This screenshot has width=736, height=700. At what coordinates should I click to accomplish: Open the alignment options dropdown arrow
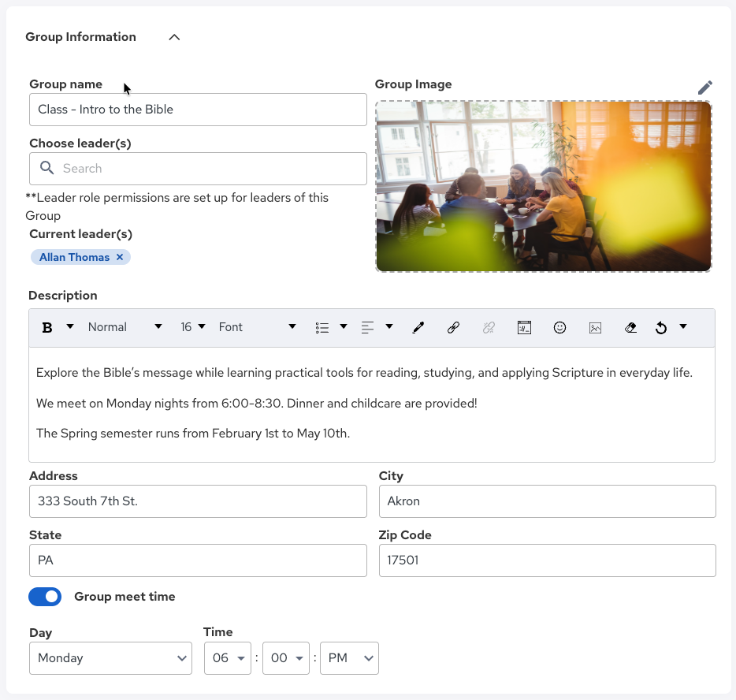tap(389, 326)
